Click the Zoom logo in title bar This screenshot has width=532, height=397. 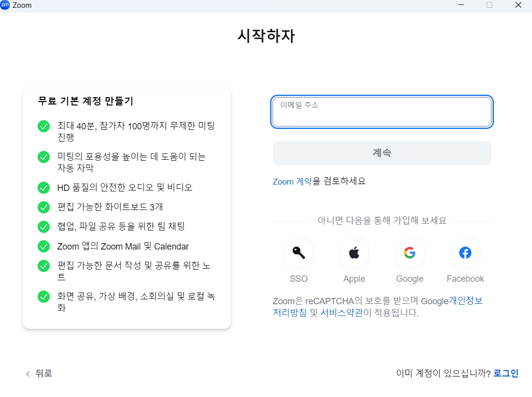point(5,5)
